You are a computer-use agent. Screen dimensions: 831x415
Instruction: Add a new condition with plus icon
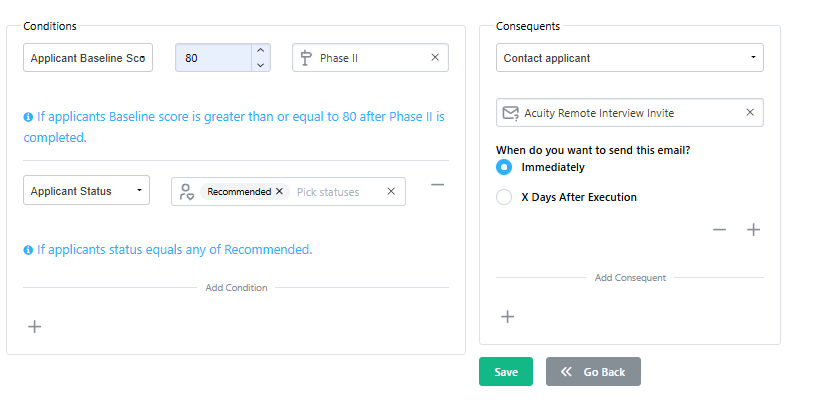[34, 326]
